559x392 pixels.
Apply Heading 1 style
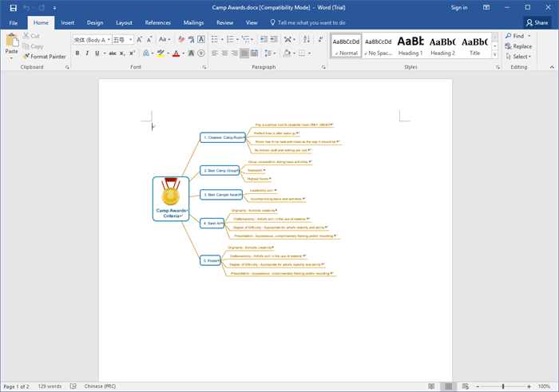click(410, 46)
